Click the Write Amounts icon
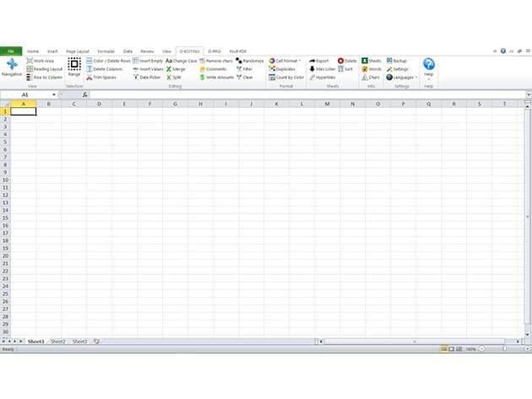Image resolution: width=532 pixels, height=399 pixels. 217,77
